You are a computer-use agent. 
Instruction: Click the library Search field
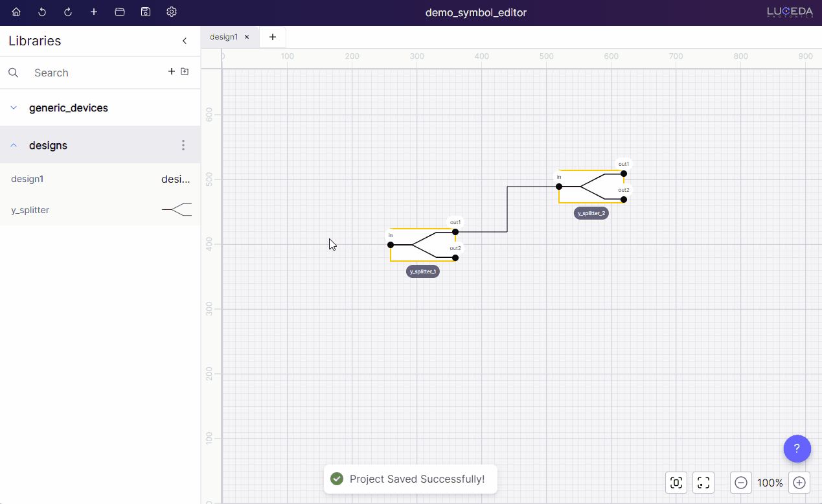pyautogui.click(x=91, y=73)
